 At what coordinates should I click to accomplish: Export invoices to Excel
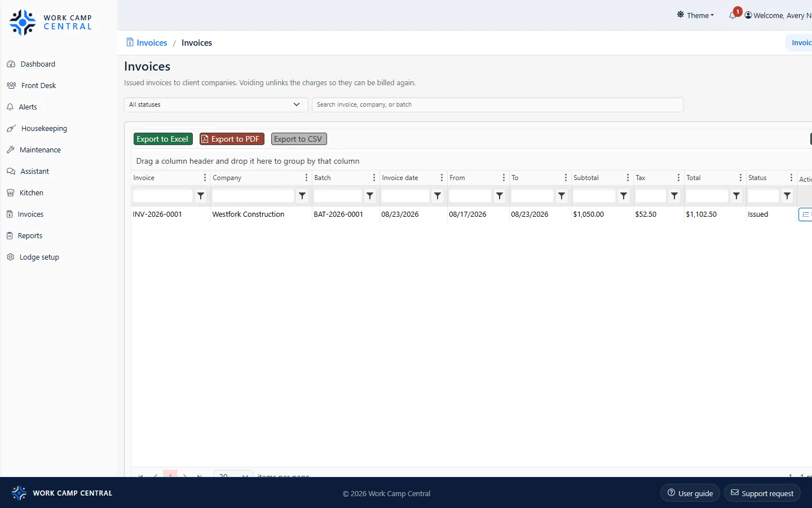pyautogui.click(x=163, y=139)
